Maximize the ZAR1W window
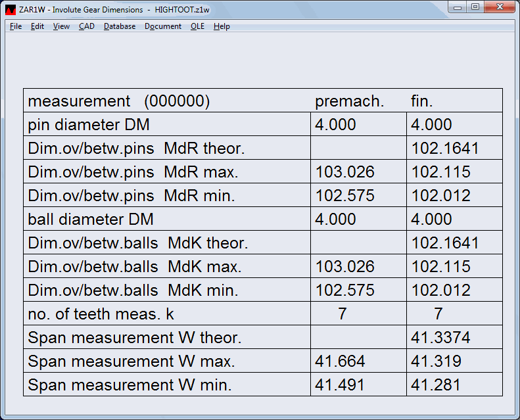 coord(475,7)
